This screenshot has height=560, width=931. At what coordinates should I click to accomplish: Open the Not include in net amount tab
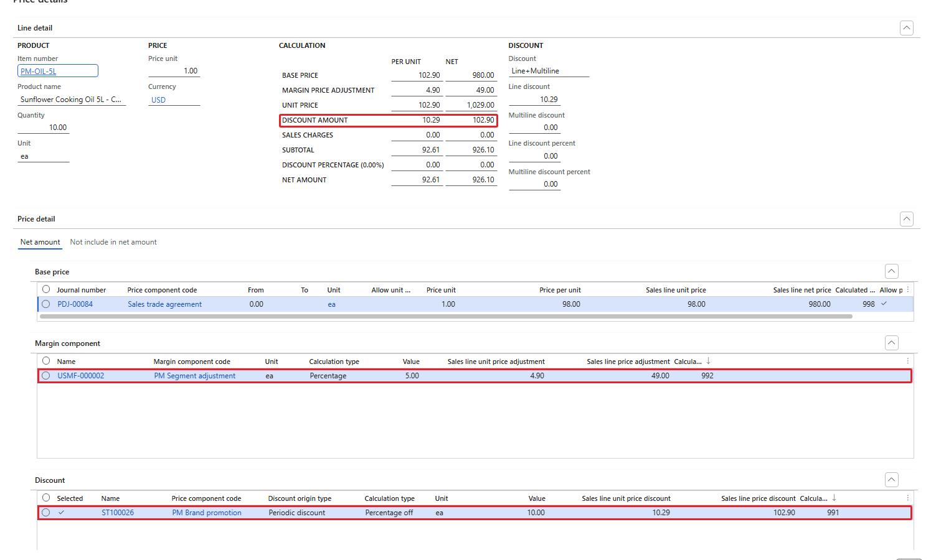[113, 242]
